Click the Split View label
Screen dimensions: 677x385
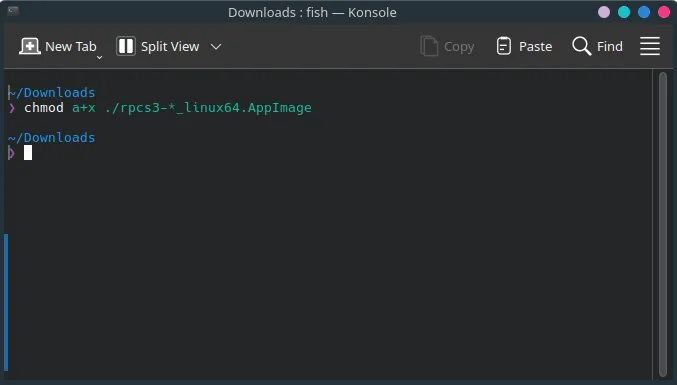pyautogui.click(x=170, y=47)
